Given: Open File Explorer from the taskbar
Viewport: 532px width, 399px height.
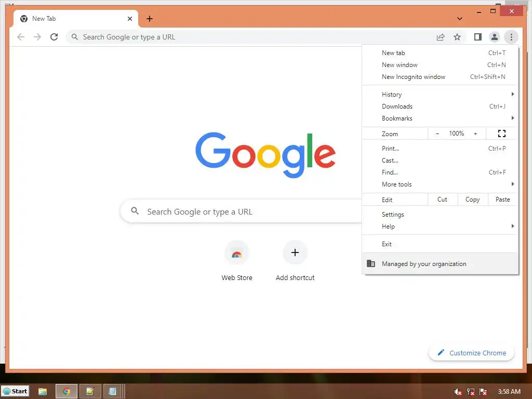Looking at the screenshot, I should [x=43, y=391].
